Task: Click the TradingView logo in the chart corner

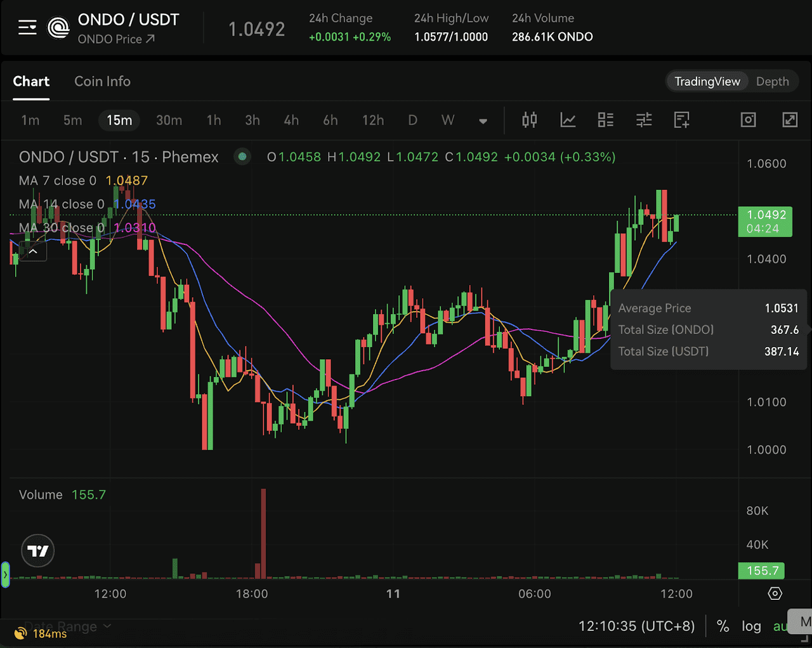Action: click(37, 550)
